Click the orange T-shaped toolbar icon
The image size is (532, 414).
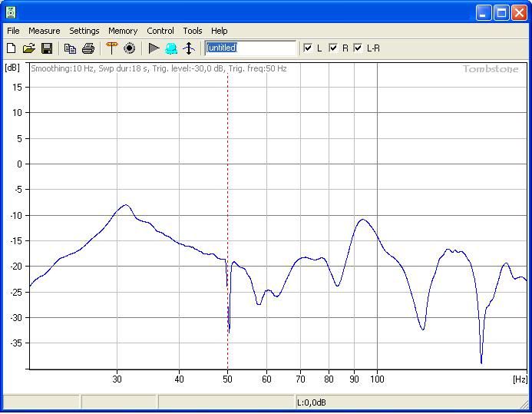pos(112,48)
